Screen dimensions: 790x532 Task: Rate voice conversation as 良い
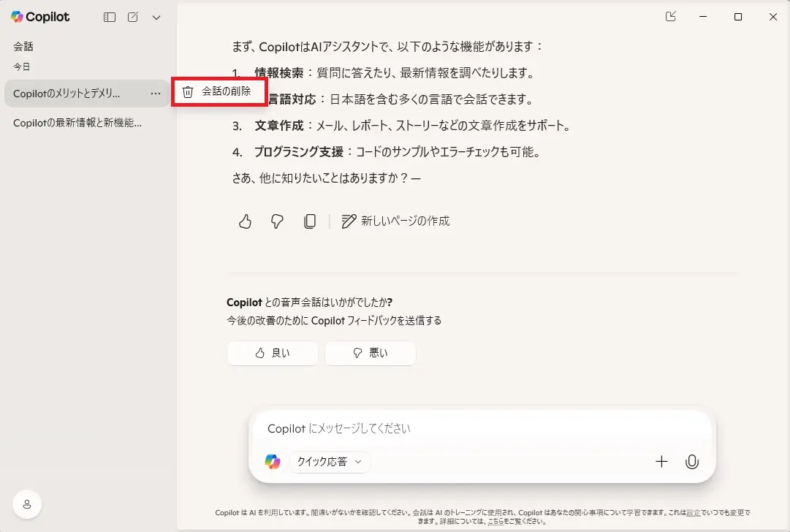pos(273,353)
